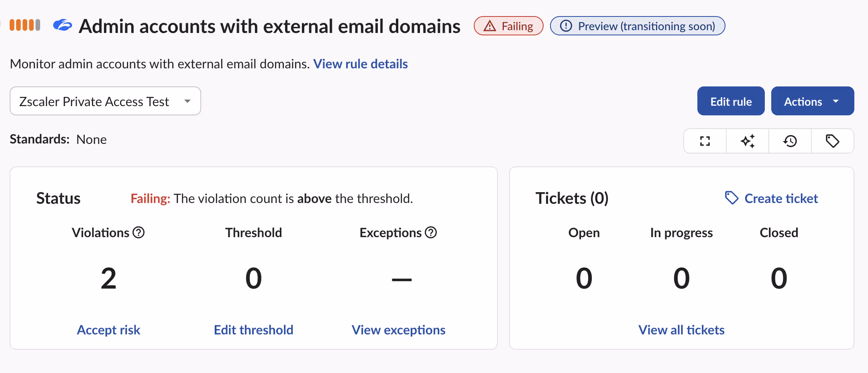Click the Violations help question icon
The height and width of the screenshot is (373, 868).
tap(139, 232)
